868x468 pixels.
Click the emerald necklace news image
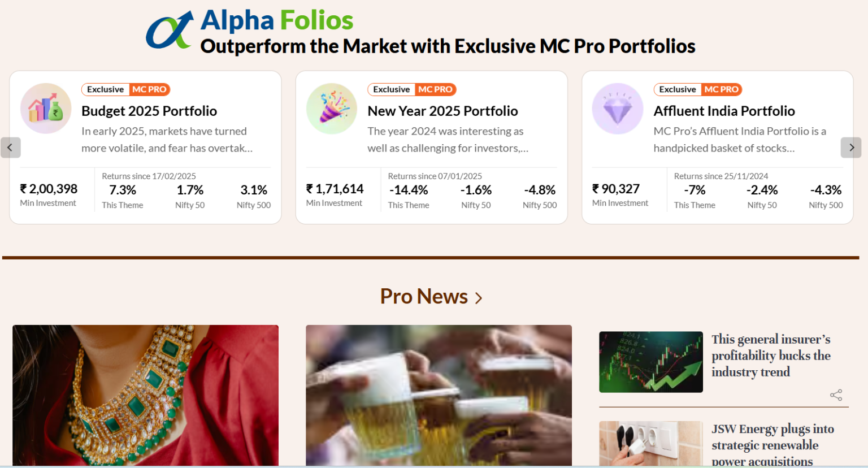pyautogui.click(x=146, y=396)
